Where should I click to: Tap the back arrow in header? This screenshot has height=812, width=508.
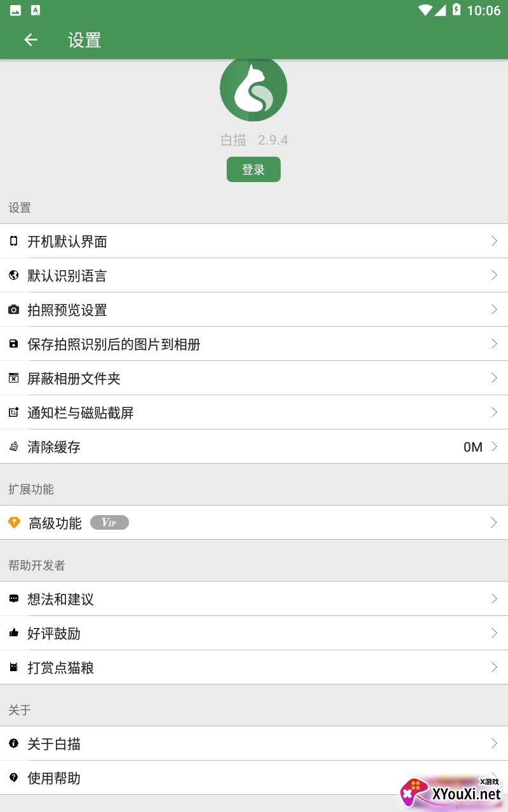tap(30, 40)
